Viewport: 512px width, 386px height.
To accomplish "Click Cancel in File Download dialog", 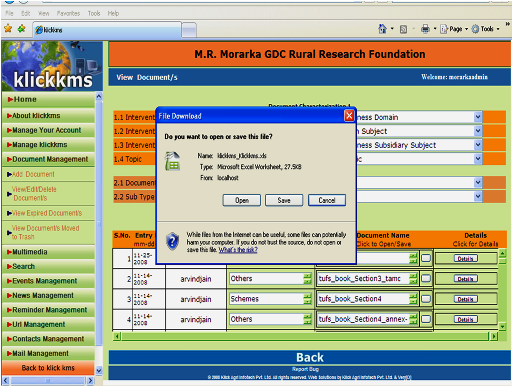I will (x=327, y=200).
